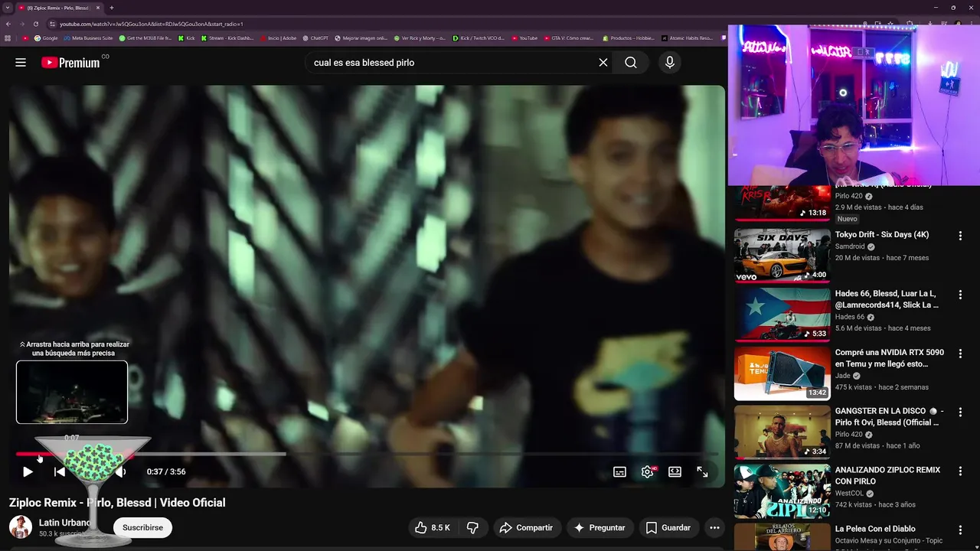Open Tokyo Drift - Six Days thumbnail
Viewport: 980px width, 551px height.
pyautogui.click(x=782, y=256)
